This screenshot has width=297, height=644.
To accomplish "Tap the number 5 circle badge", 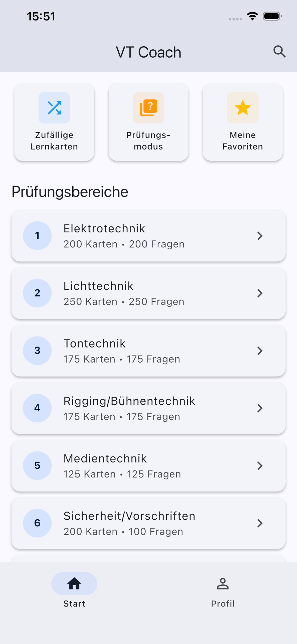I will (37, 466).
